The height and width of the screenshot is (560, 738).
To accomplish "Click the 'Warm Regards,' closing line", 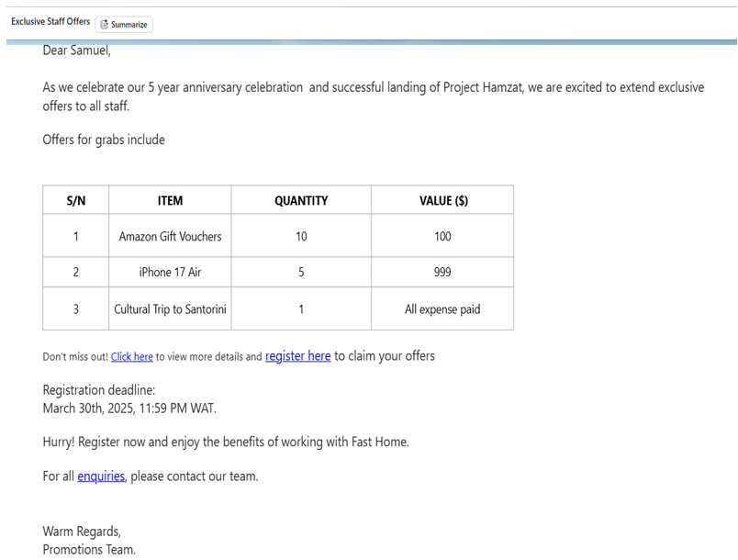I will [82, 532].
